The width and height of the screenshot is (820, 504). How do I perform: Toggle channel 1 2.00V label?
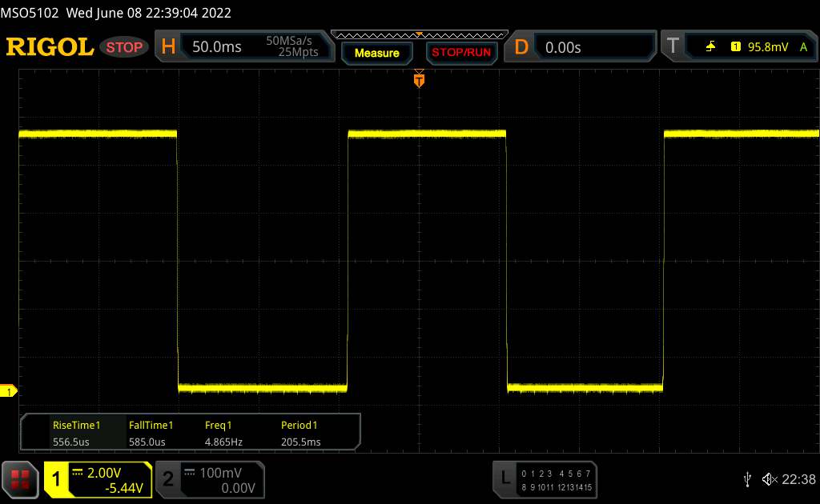[x=104, y=473]
